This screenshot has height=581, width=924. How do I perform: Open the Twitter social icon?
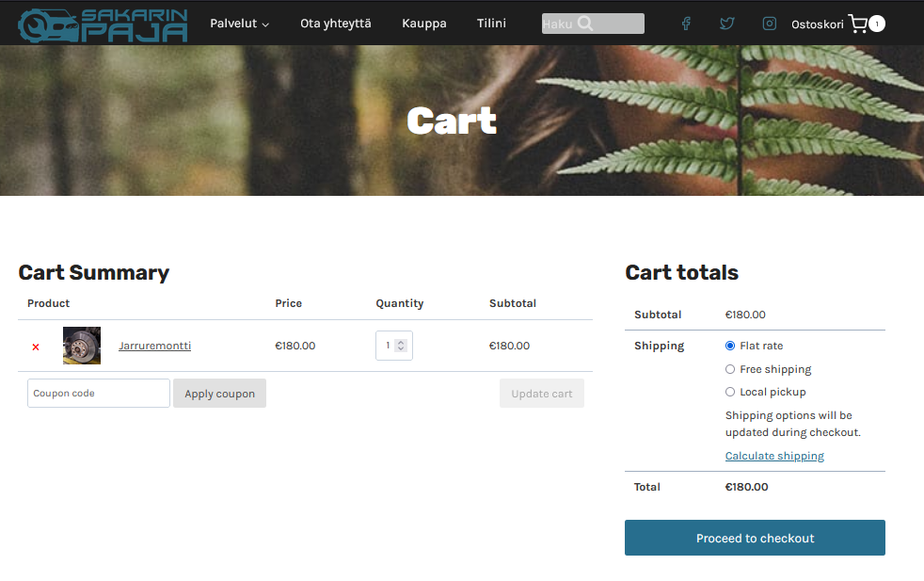click(727, 24)
